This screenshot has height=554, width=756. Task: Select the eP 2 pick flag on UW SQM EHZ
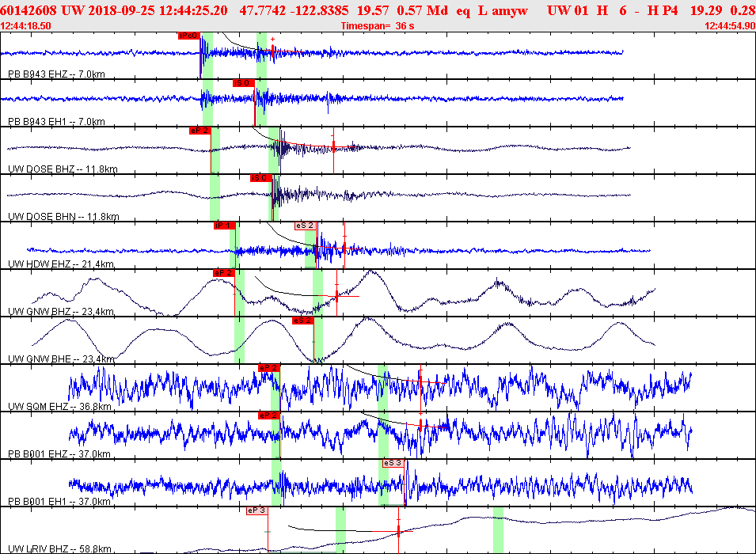[269, 368]
